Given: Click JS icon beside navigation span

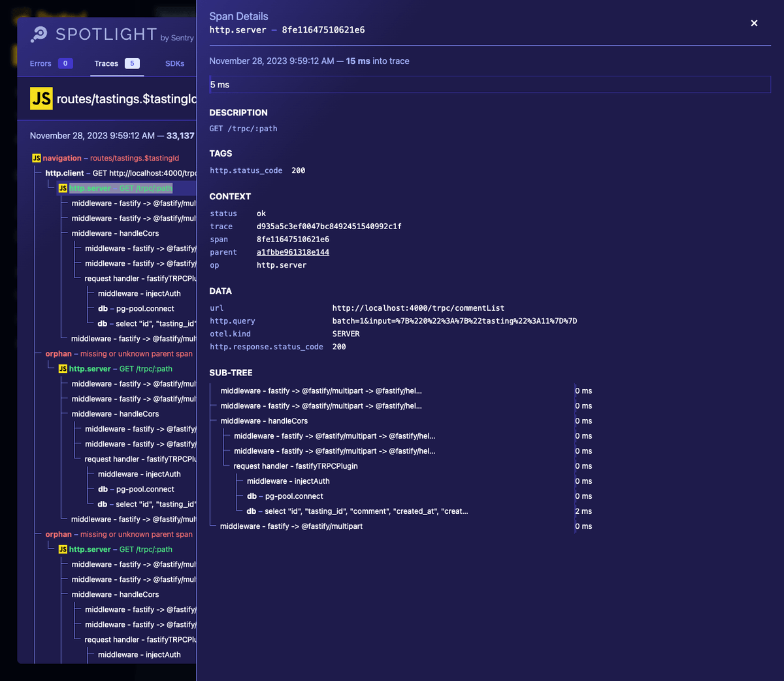Looking at the screenshot, I should pyautogui.click(x=37, y=158).
